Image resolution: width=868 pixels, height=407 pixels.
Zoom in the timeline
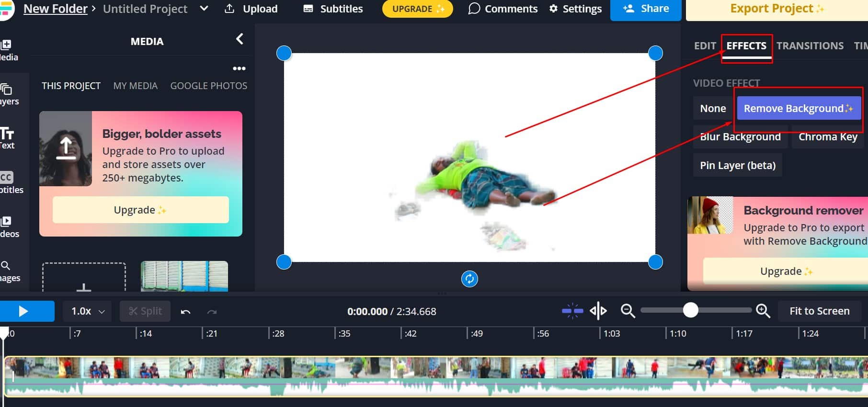763,311
